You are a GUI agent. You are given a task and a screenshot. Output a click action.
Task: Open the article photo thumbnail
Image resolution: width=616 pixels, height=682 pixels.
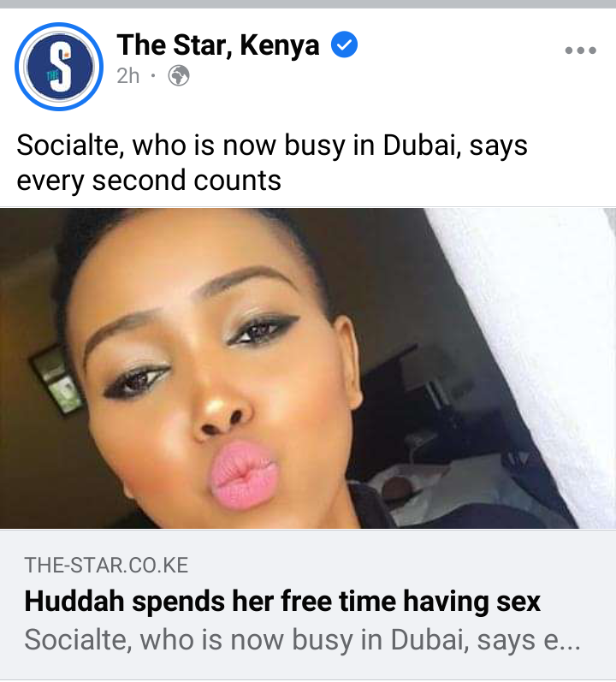pos(308,368)
